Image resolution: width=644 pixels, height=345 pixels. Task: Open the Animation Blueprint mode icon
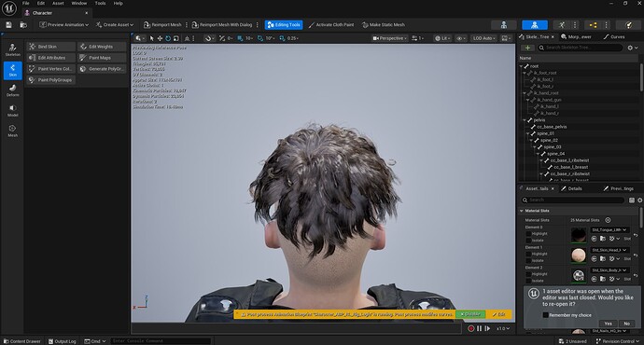tap(593, 25)
